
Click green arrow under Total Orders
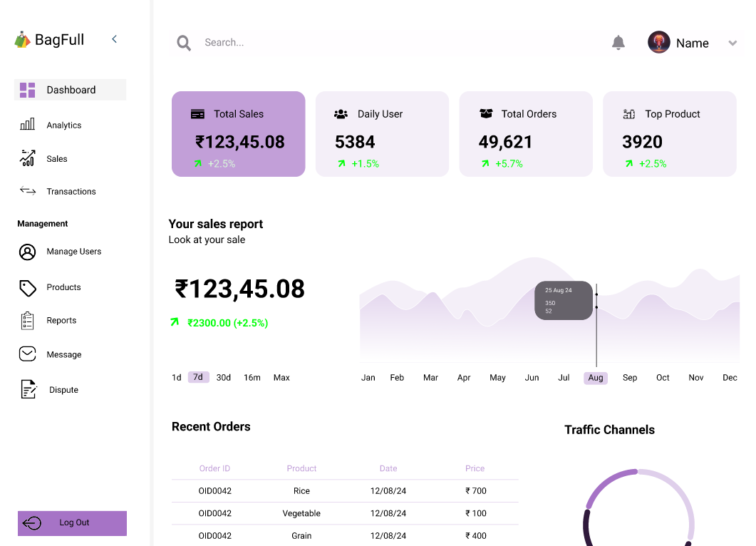(485, 164)
